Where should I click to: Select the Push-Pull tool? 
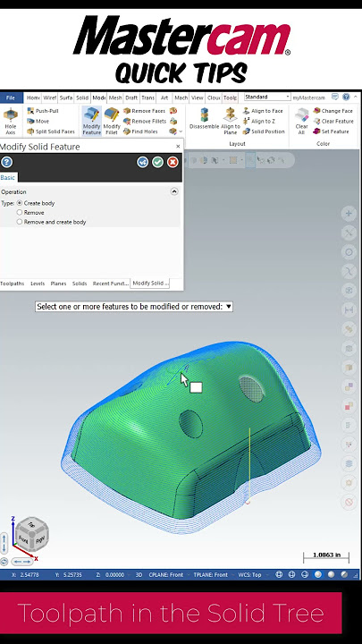(x=43, y=111)
